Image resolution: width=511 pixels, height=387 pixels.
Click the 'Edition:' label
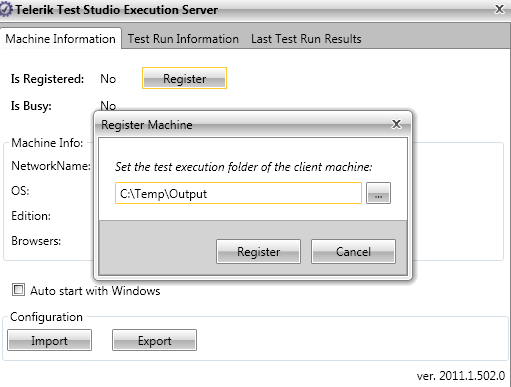point(31,216)
